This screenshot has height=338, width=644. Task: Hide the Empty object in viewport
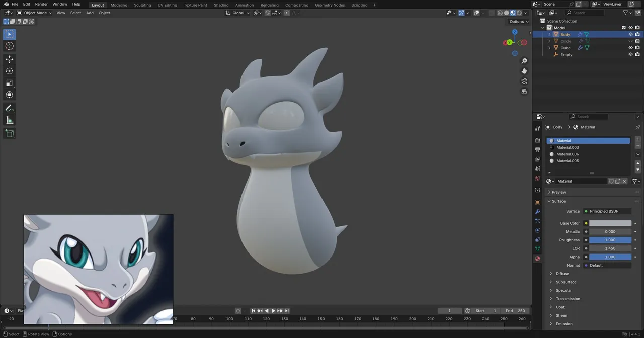pyautogui.click(x=630, y=54)
